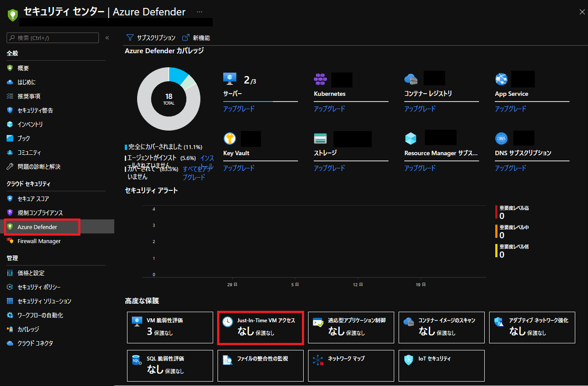Click アップグレード under ストレージ
This screenshot has width=588, height=386.
click(329, 168)
